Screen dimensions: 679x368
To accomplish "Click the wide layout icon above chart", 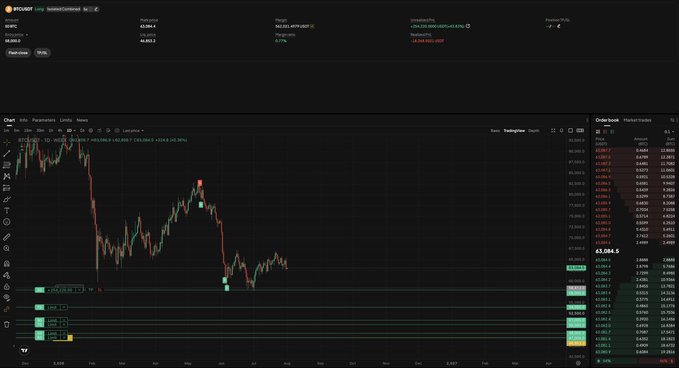I will pos(580,130).
